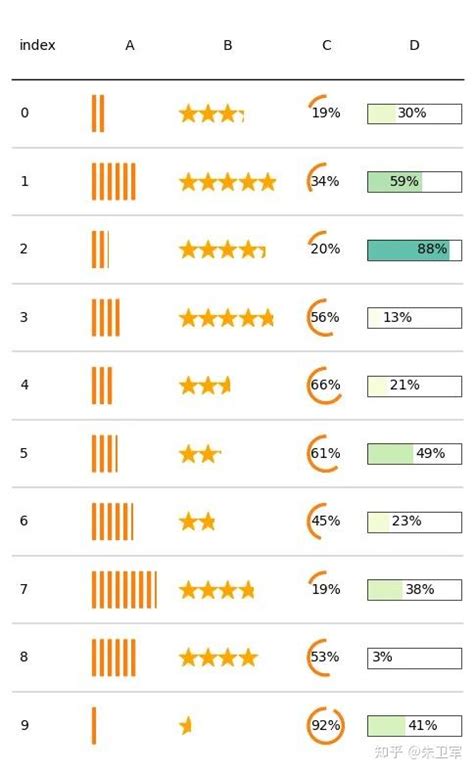
Task: Click the index column header
Action: 37,45
